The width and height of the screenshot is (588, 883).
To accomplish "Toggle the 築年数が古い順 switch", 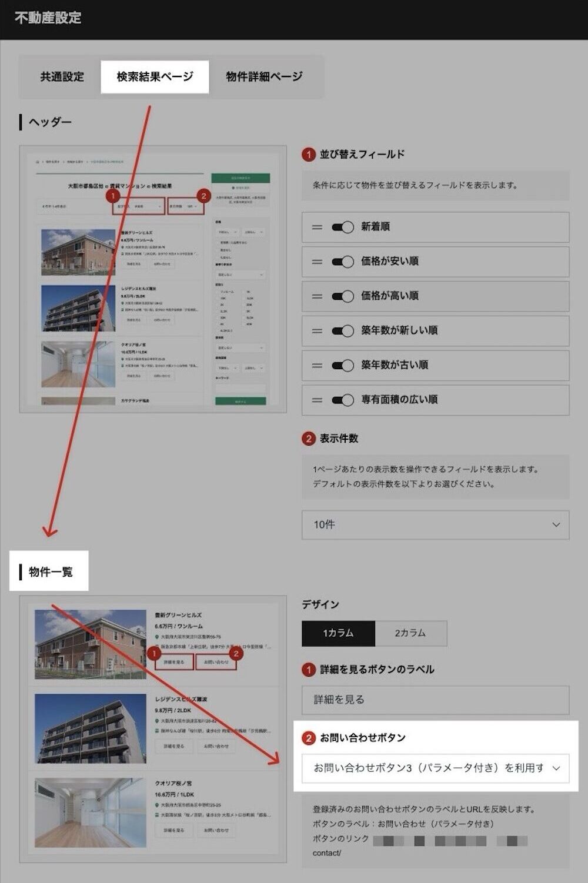I will click(x=342, y=366).
